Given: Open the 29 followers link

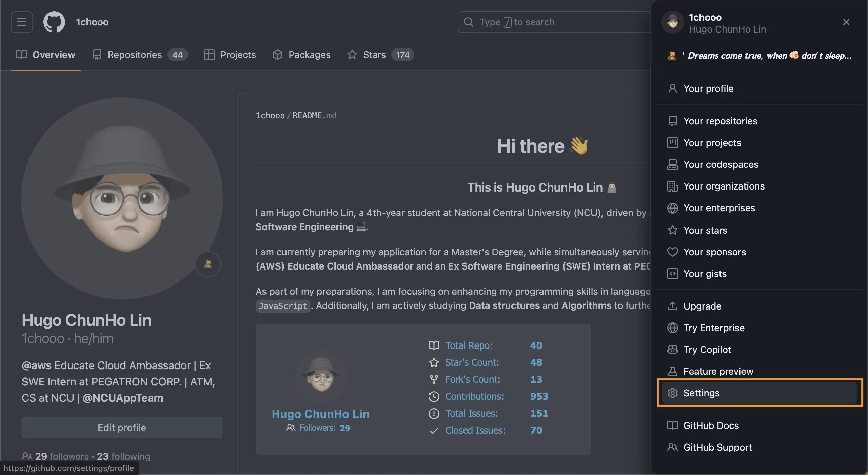Looking at the screenshot, I should click(x=62, y=456).
